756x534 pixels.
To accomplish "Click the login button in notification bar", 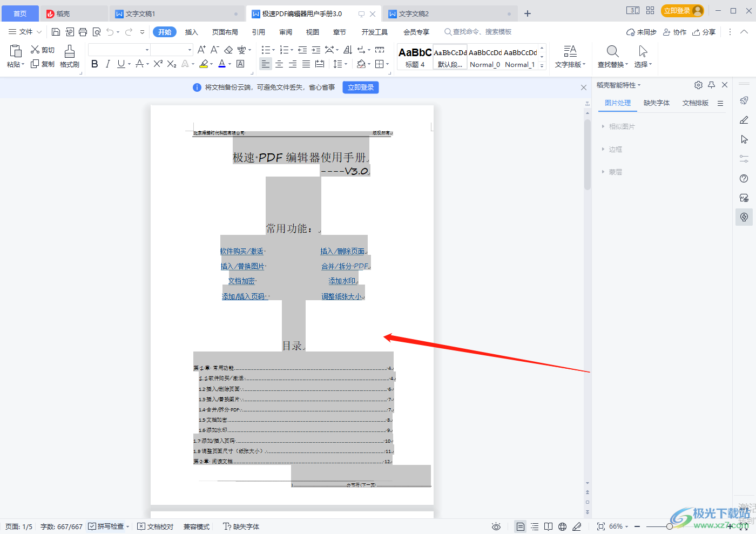I will click(361, 87).
